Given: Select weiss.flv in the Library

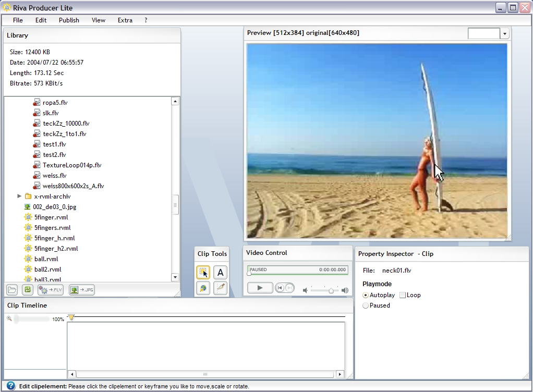Looking at the screenshot, I should click(54, 176).
